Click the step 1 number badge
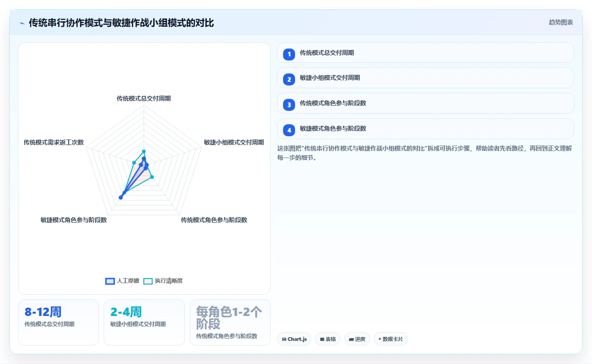This screenshot has width=592, height=364. 289,54
